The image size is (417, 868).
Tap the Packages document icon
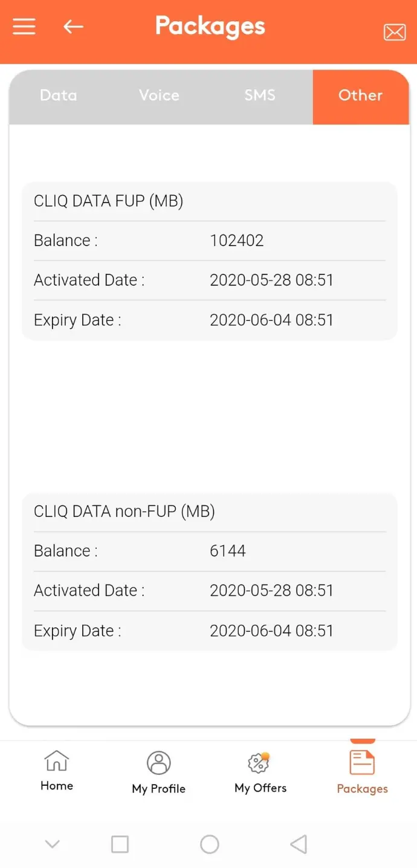362,763
